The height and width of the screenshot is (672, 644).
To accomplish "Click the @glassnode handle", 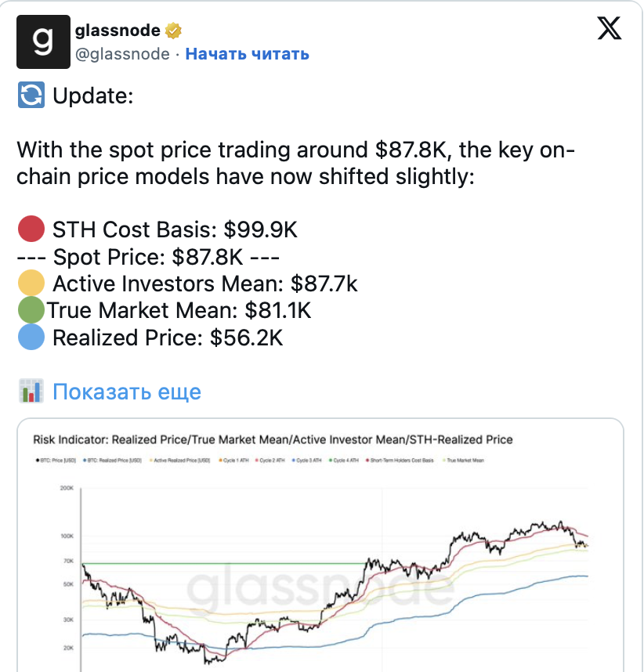I will click(122, 54).
